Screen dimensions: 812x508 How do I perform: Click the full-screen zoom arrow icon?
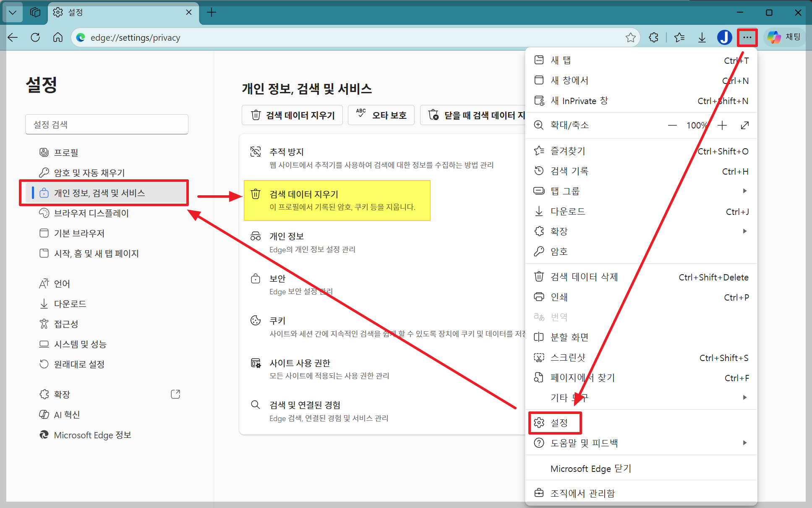[744, 125]
